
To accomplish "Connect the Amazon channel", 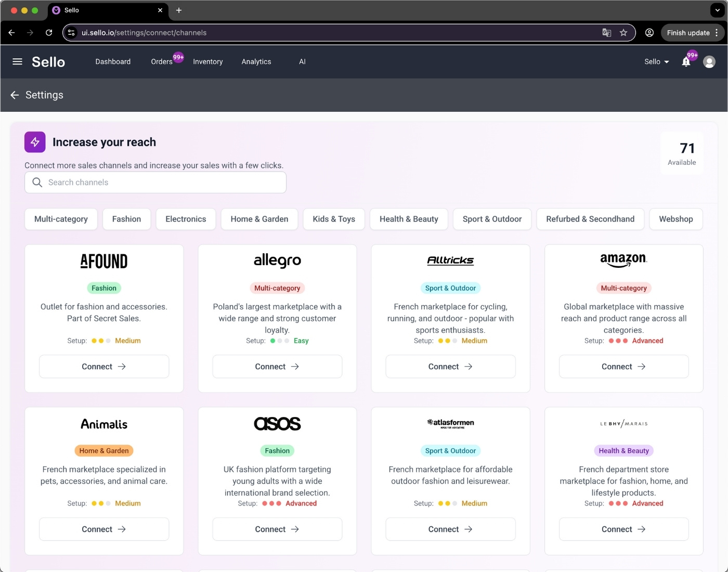I will pyautogui.click(x=623, y=366).
